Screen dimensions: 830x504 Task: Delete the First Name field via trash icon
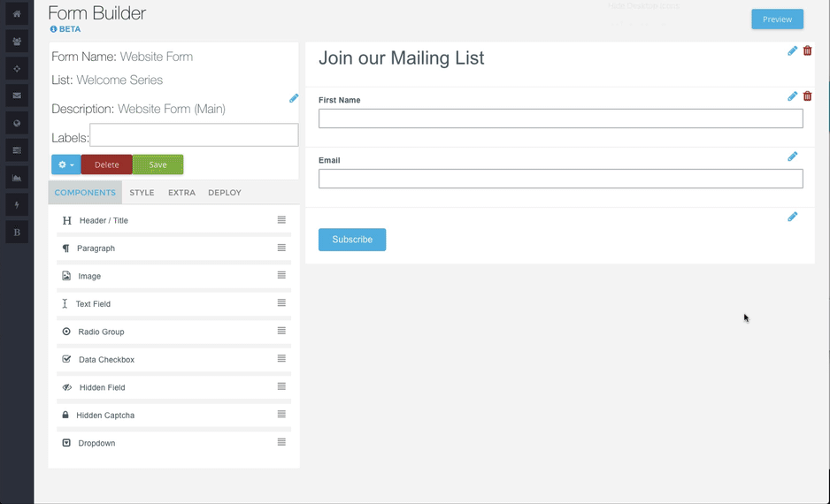tap(807, 96)
